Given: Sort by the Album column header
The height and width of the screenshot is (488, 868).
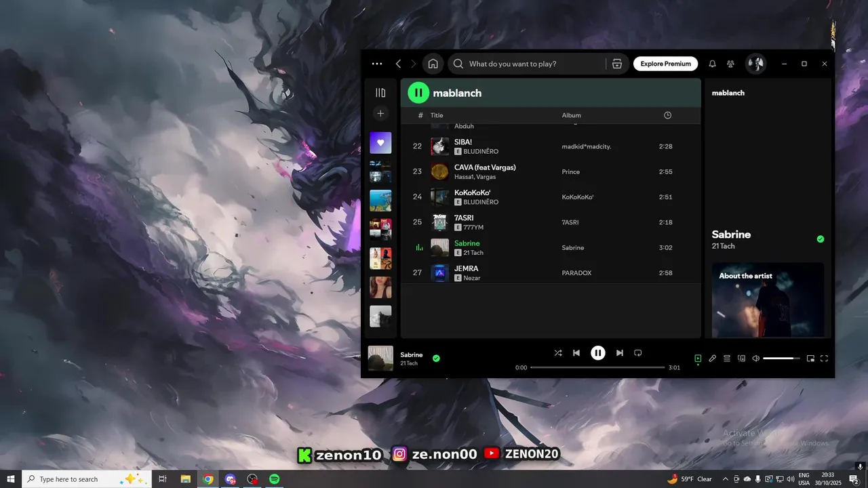Looking at the screenshot, I should pos(572,115).
